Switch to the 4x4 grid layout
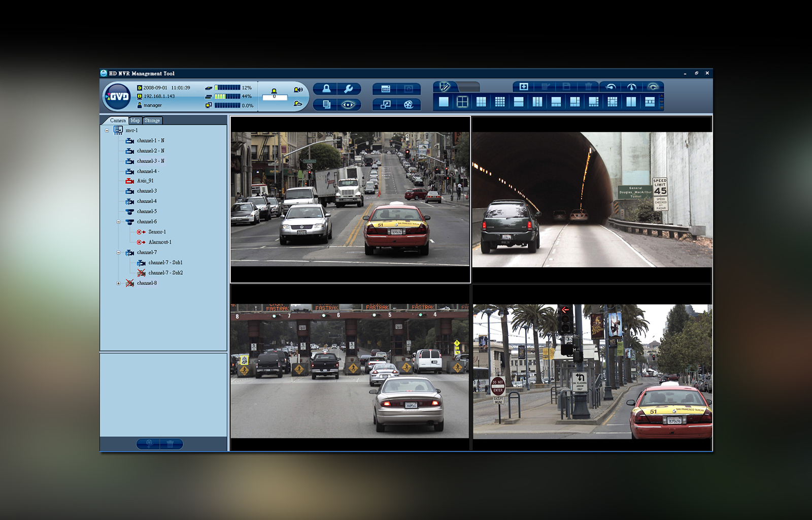812x520 pixels. point(500,102)
